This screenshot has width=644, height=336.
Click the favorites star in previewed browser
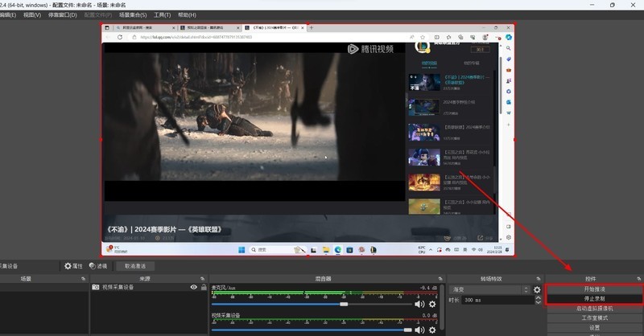pyautogui.click(x=423, y=37)
